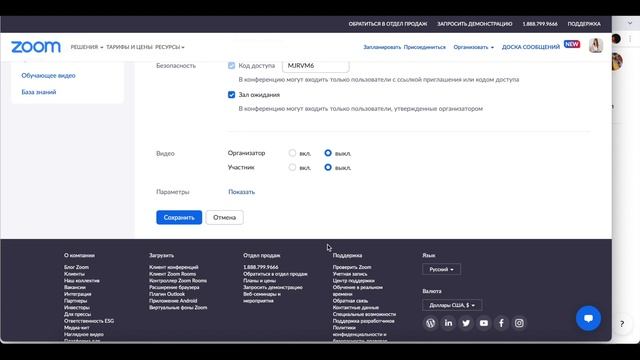Open Тарифы и цены menu item
Screen dimensions: 640x360
(129, 47)
